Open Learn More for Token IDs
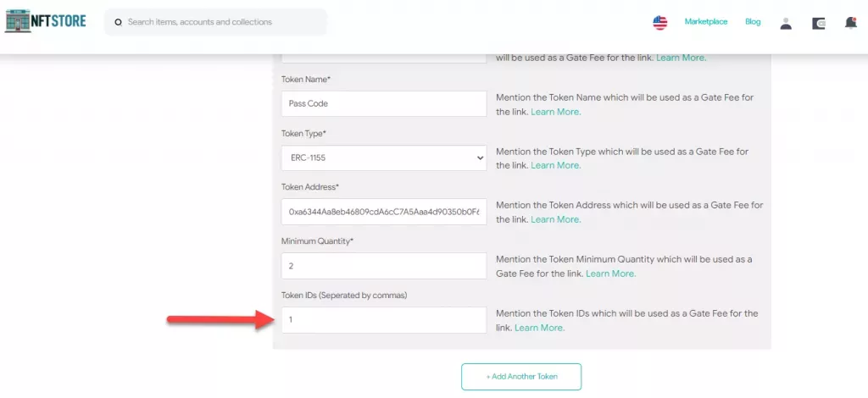This screenshot has height=398, width=868. [x=539, y=328]
